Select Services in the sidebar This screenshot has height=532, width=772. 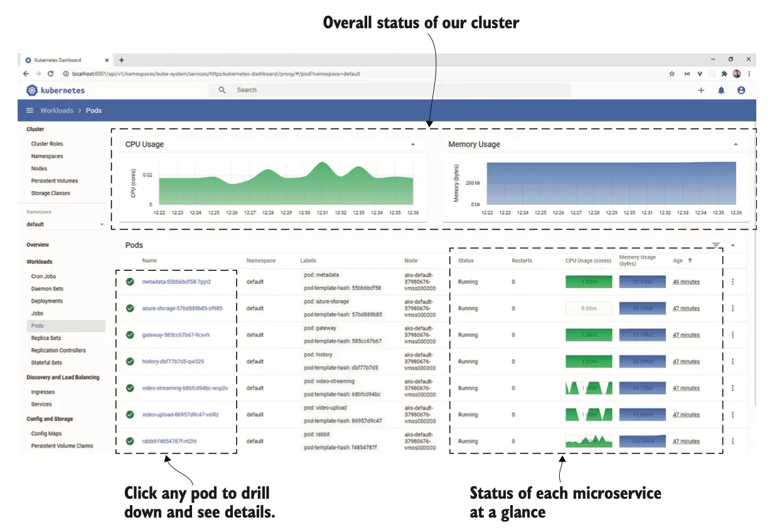click(41, 405)
